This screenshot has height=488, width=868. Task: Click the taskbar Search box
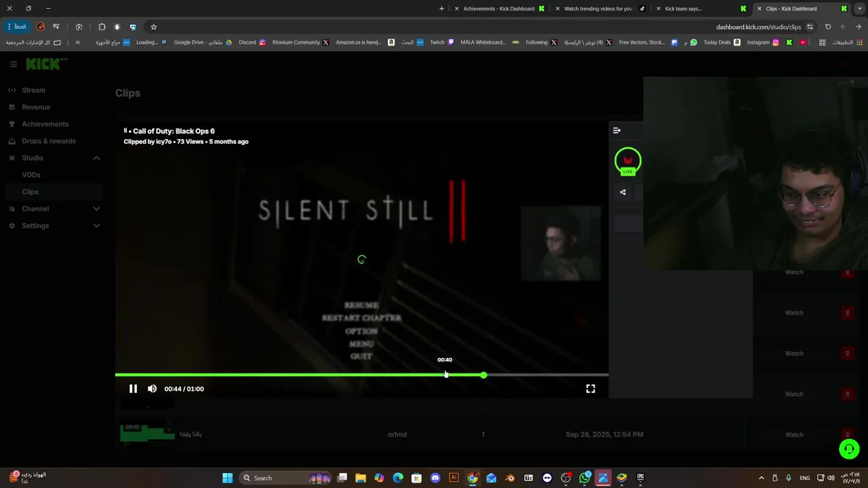[287, 478]
